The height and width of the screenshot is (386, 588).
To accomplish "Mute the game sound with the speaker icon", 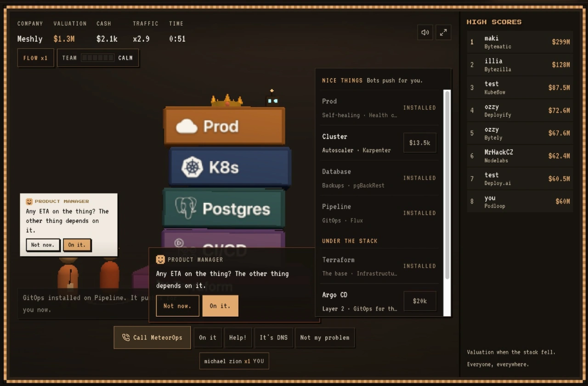I will click(x=425, y=32).
